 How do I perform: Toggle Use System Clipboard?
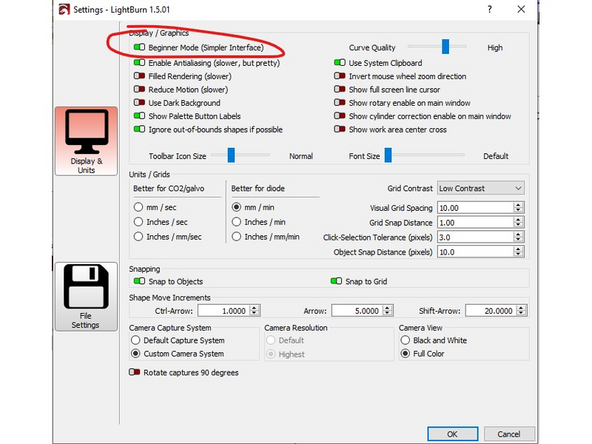(340, 62)
